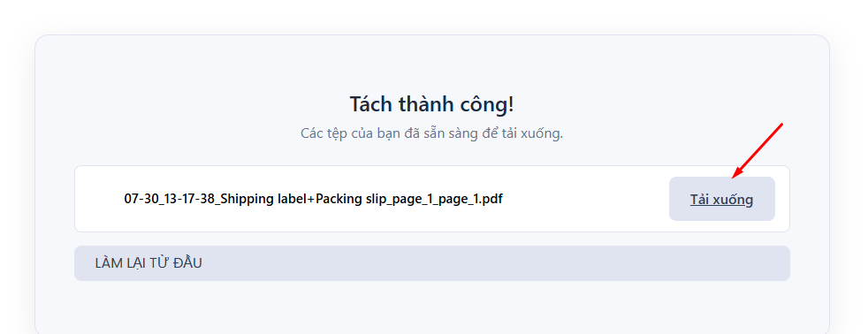Image resolution: width=868 pixels, height=334 pixels.
Task: Save the PDF using the Tải xuống button
Action: click(722, 199)
